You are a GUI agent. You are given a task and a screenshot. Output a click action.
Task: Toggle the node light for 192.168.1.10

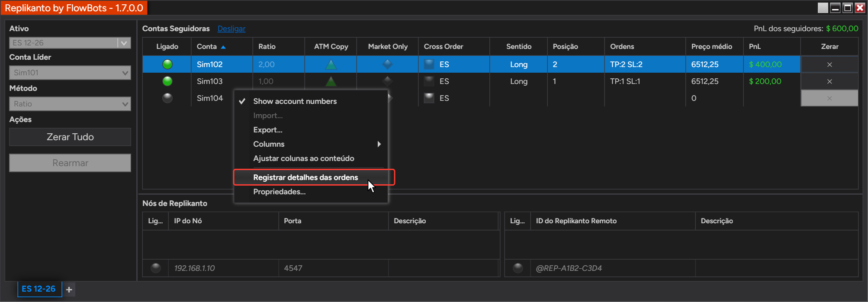pyautogui.click(x=156, y=268)
